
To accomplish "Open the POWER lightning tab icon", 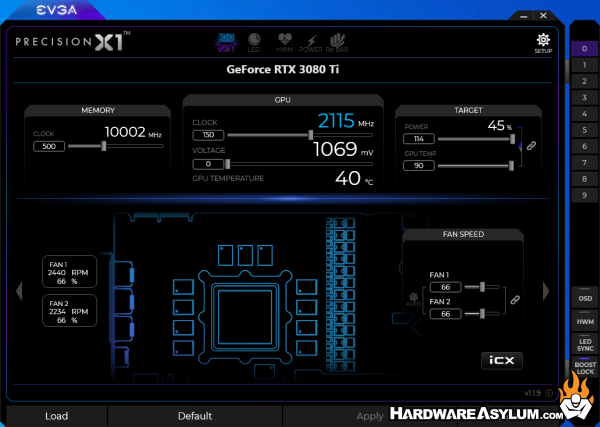I will [x=310, y=43].
